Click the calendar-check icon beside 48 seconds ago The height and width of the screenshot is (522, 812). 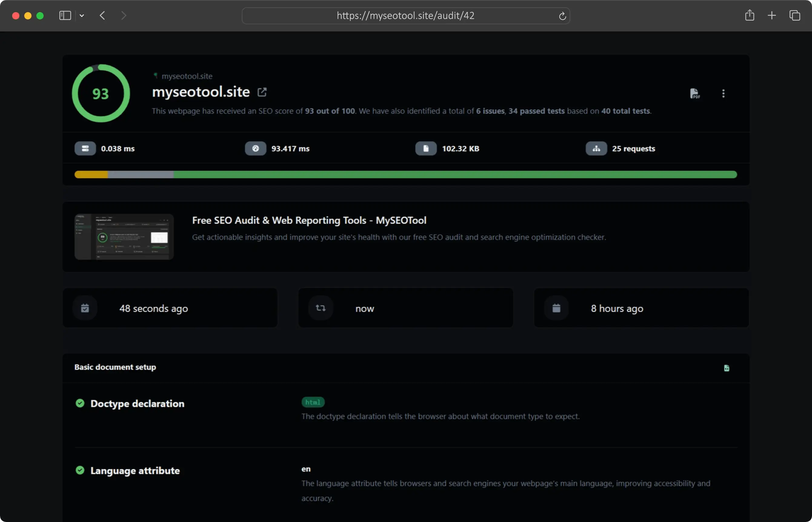tap(85, 308)
